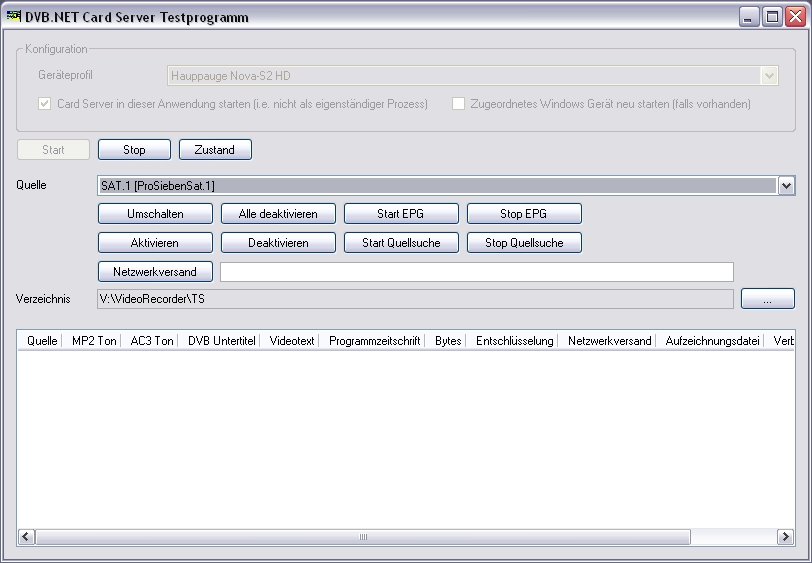Enable Zugeordnetes Windows Gerät neu starten
This screenshot has width=812, height=563.
(459, 104)
